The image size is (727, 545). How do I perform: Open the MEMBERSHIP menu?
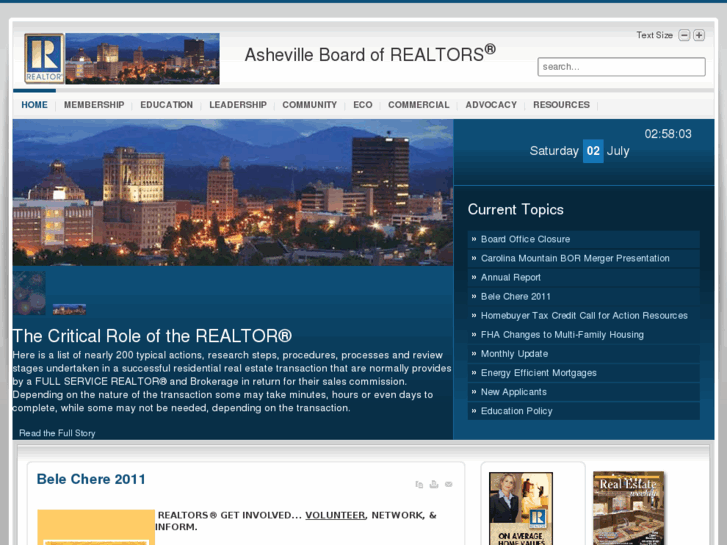pos(94,105)
